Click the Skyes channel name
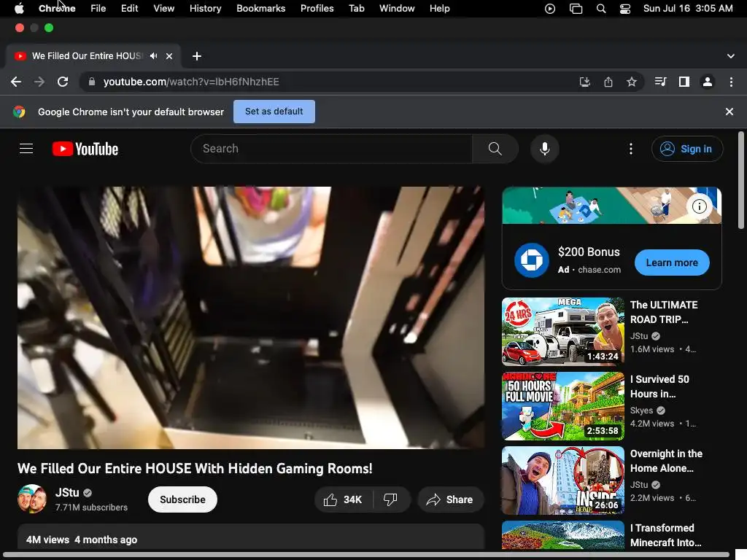Image resolution: width=747 pixels, height=560 pixels. pyautogui.click(x=641, y=410)
